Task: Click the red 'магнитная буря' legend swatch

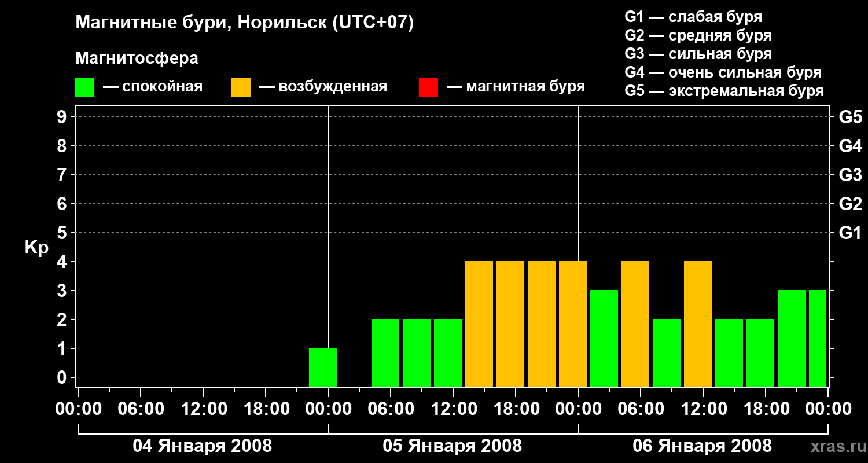Action: (x=428, y=87)
